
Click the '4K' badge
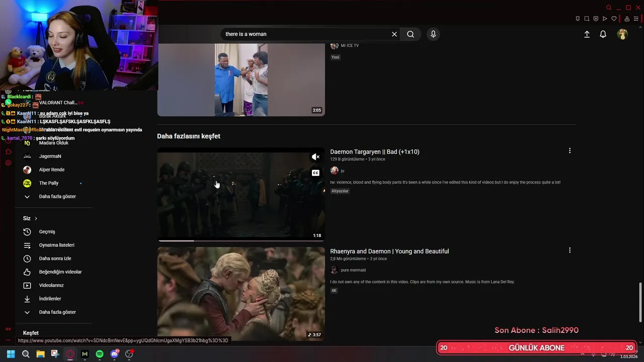tap(334, 291)
